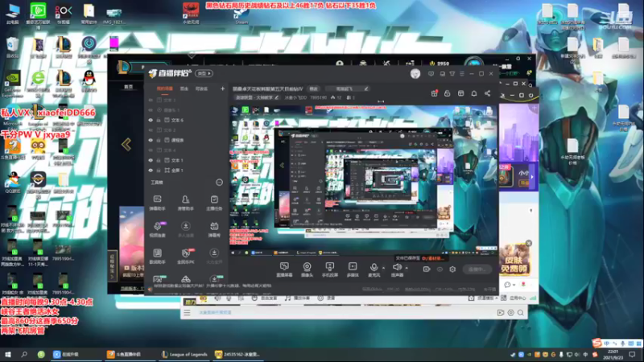Click the unlock padlock icon in header

[x=448, y=93]
